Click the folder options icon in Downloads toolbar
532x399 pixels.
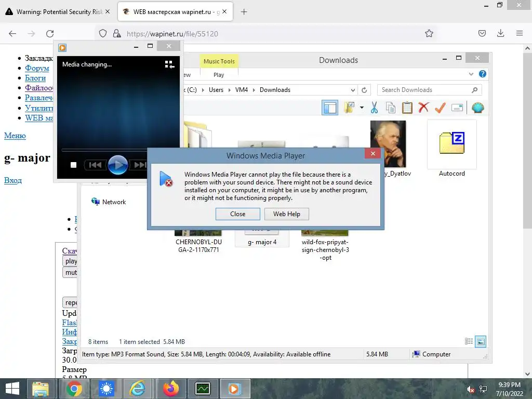(349, 108)
